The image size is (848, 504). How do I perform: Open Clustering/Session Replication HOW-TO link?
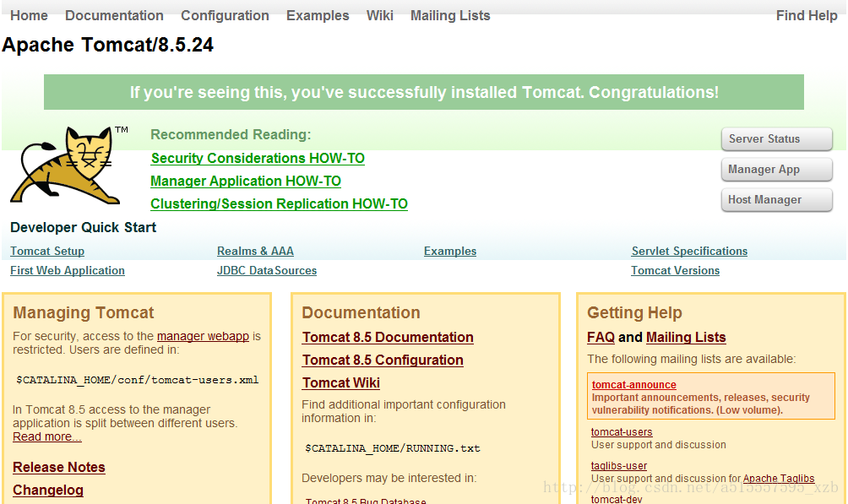click(x=279, y=203)
